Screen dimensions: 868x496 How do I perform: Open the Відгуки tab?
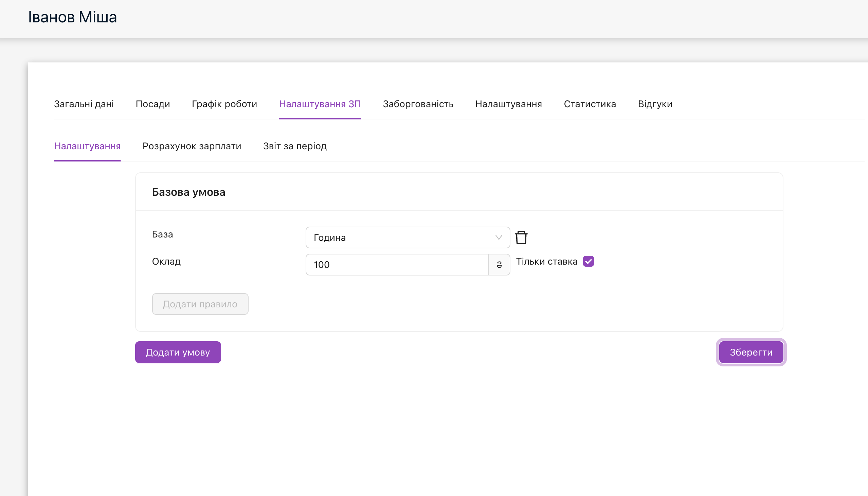click(x=655, y=104)
